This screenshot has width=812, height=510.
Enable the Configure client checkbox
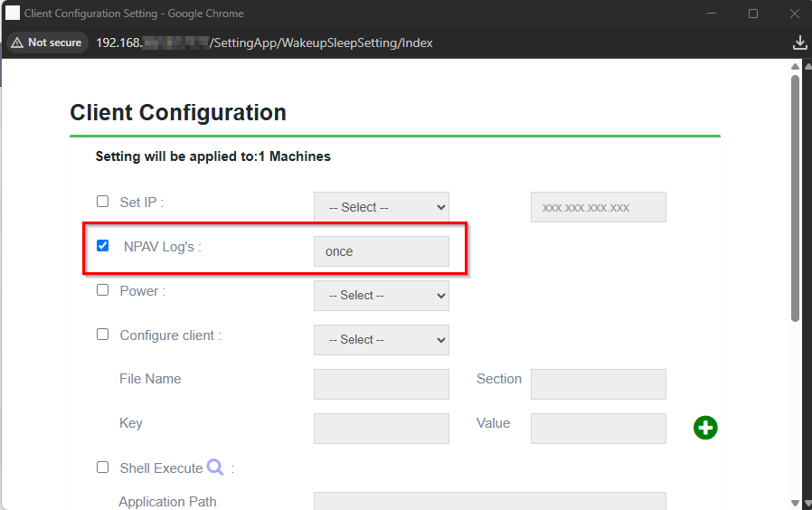[x=102, y=335]
